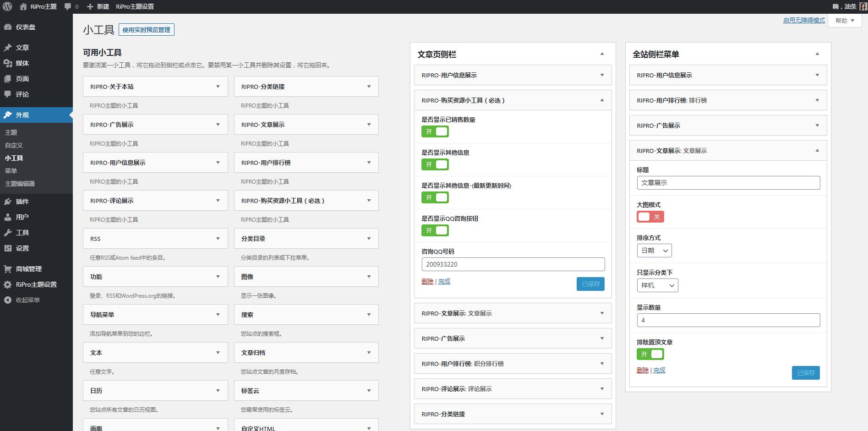Click the 工具 wrench icon
This screenshot has height=431, width=868.
point(8,233)
